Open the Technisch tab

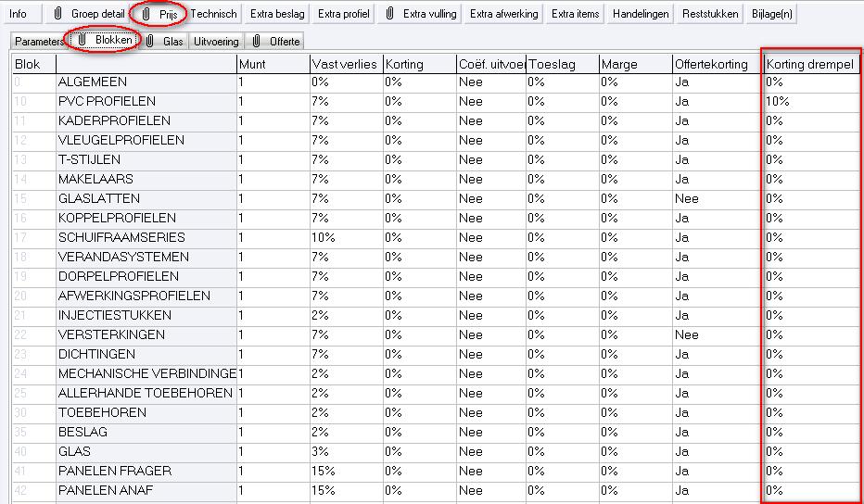click(214, 14)
